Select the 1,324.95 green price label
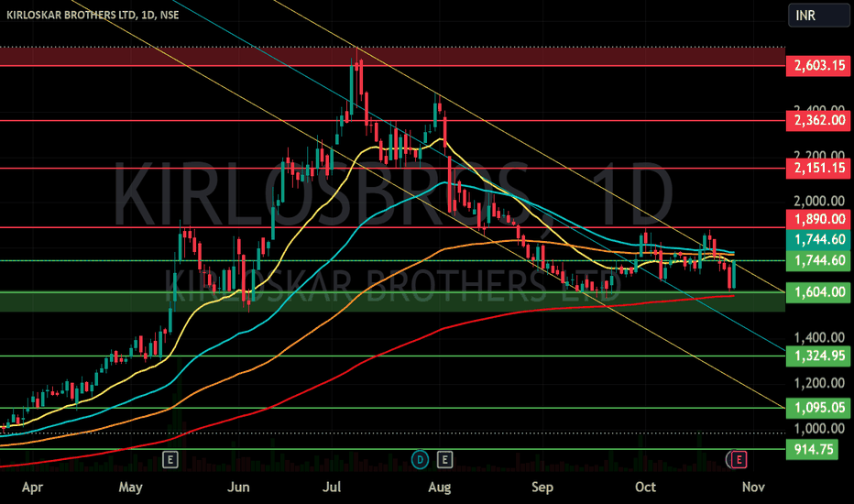 818,356
